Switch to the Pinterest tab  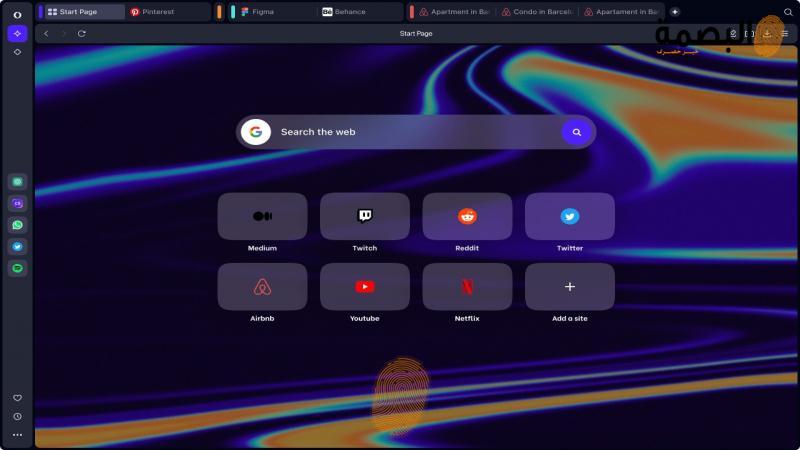(x=168, y=12)
